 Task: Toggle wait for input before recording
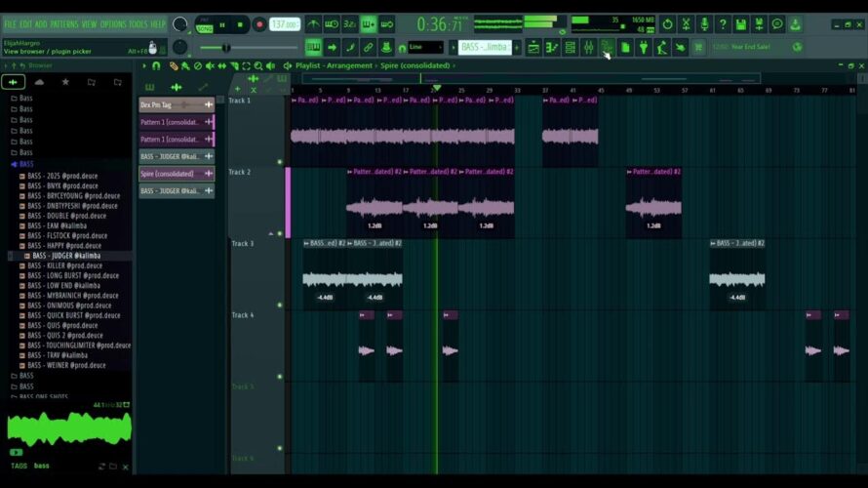(331, 24)
